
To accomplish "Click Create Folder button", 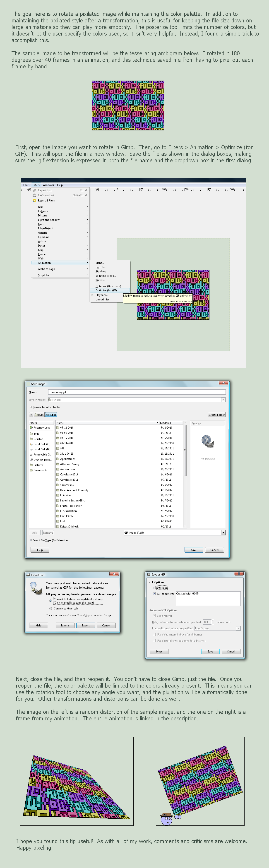I will (x=217, y=415).
